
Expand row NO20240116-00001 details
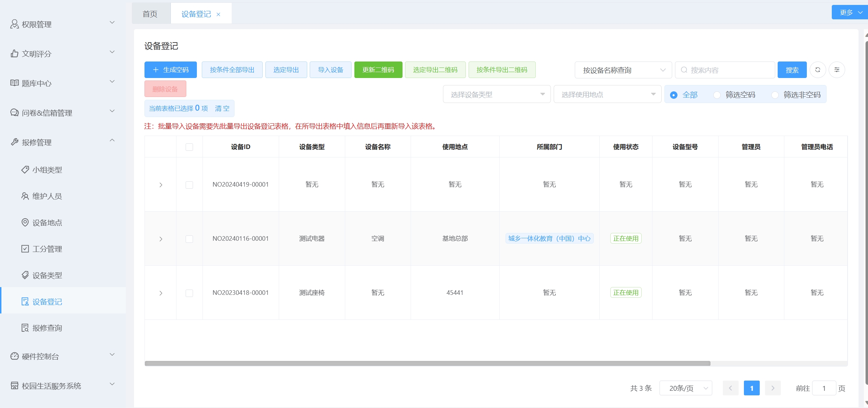pyautogui.click(x=161, y=239)
